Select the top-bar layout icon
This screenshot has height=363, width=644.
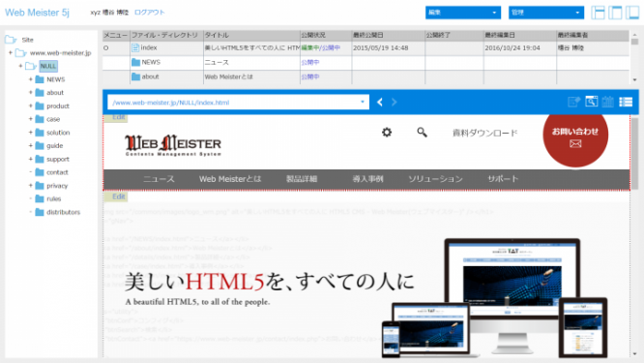click(x=615, y=13)
